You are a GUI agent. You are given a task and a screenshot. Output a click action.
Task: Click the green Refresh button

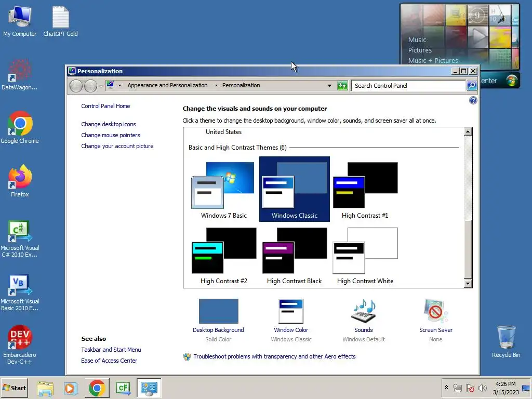point(342,86)
